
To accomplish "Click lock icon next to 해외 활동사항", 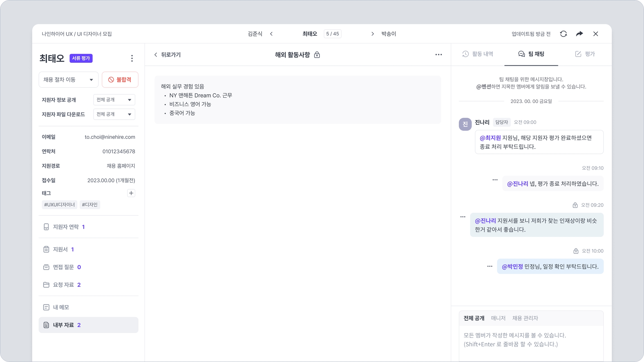I will point(317,55).
